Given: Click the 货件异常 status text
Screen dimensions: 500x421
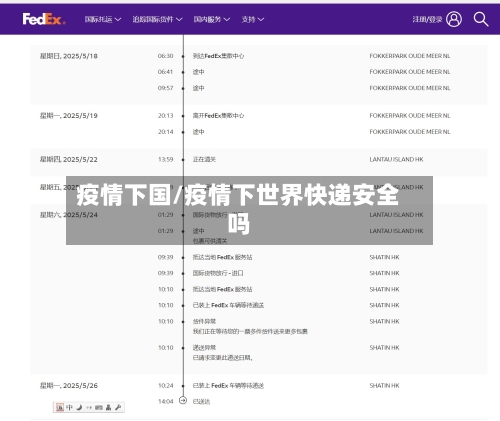Looking at the screenshot, I should (x=204, y=321).
